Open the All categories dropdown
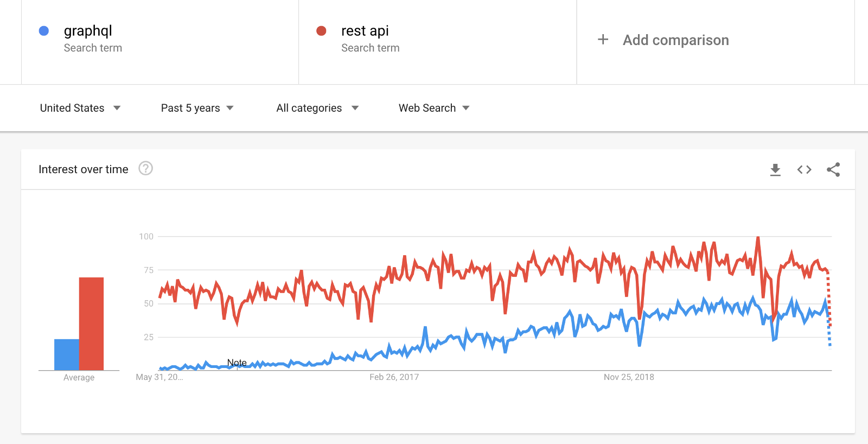Image resolution: width=868 pixels, height=444 pixels. click(x=317, y=108)
